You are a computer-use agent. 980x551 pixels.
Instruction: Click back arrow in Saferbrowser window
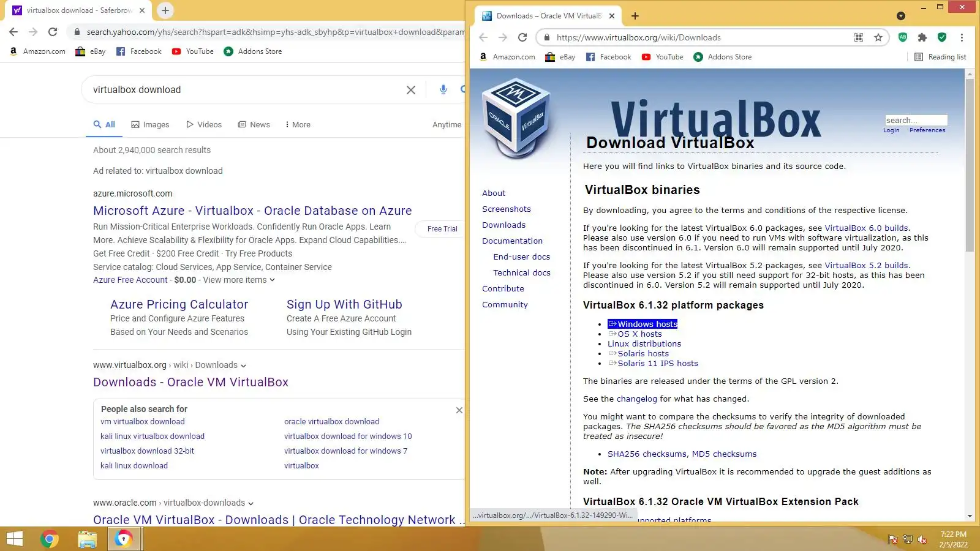[x=13, y=32]
